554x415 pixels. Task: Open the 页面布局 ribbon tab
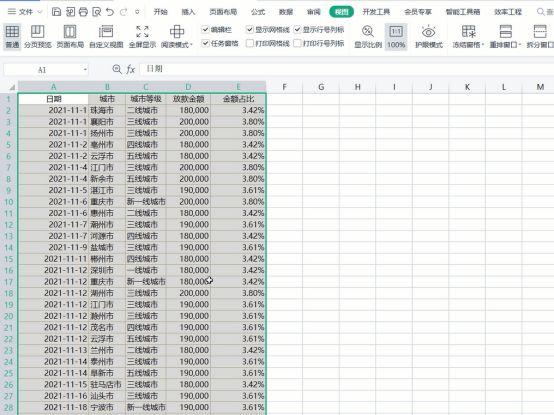(x=223, y=12)
